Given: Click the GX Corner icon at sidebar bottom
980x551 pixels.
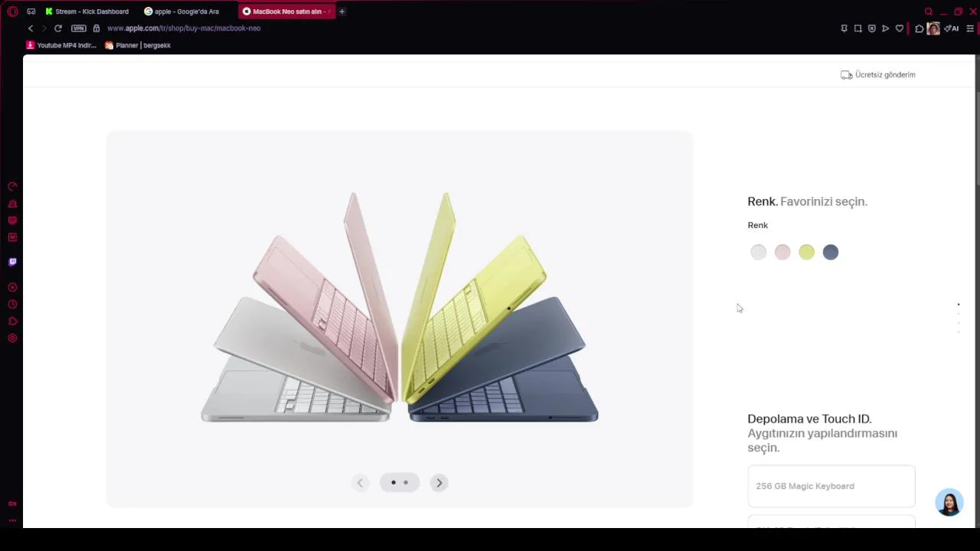Looking at the screenshot, I should tap(12, 504).
